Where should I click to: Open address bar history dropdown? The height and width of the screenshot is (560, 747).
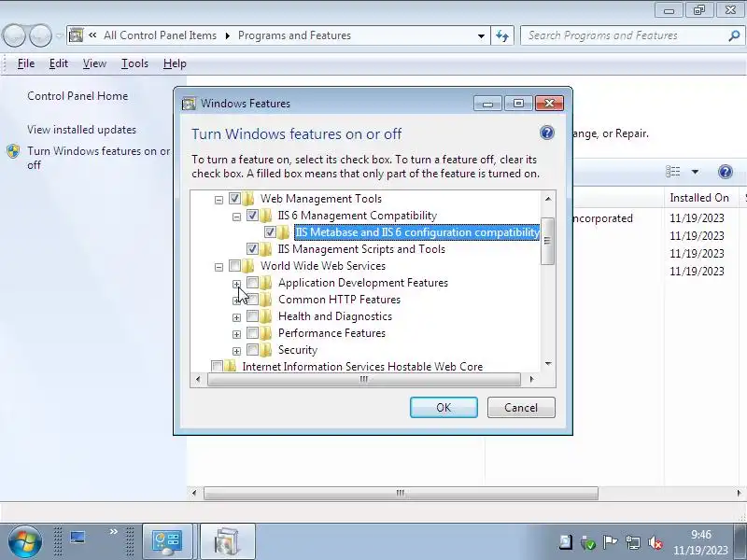tap(481, 35)
